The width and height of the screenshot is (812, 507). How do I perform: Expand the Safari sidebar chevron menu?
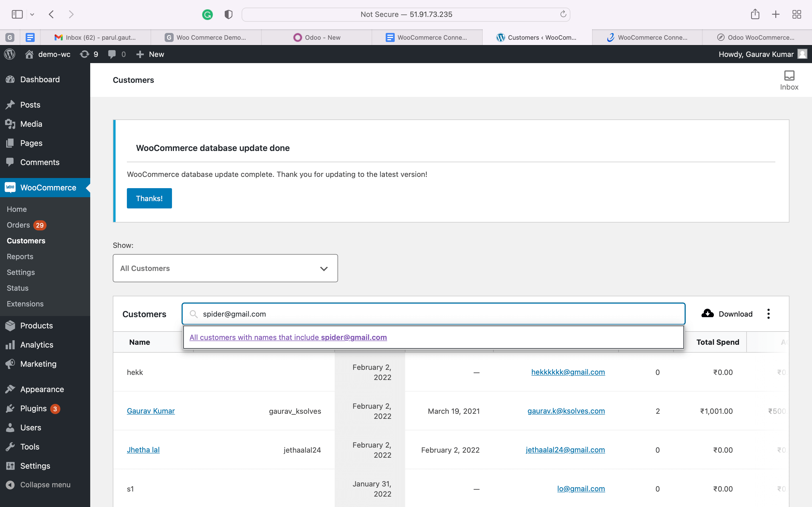click(x=32, y=14)
